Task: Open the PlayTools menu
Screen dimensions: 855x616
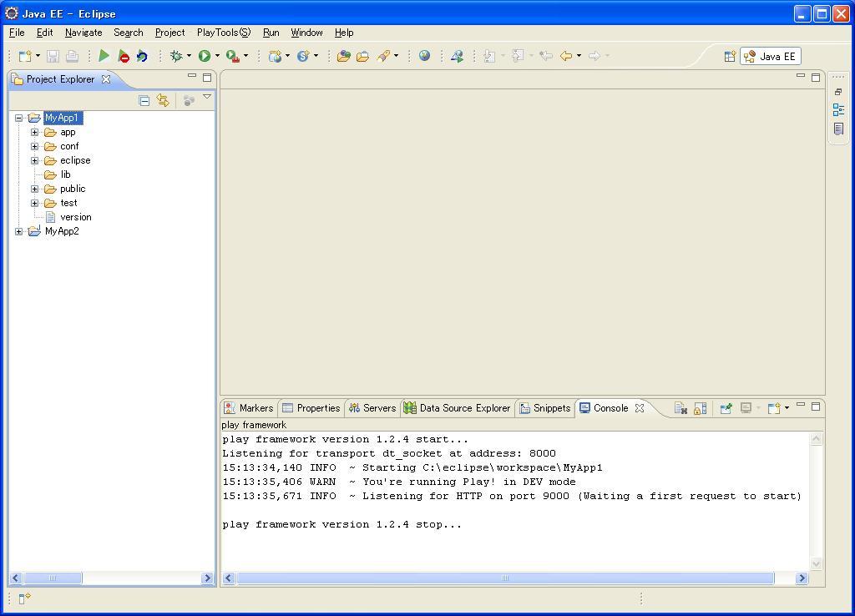Action: pyautogui.click(x=224, y=33)
